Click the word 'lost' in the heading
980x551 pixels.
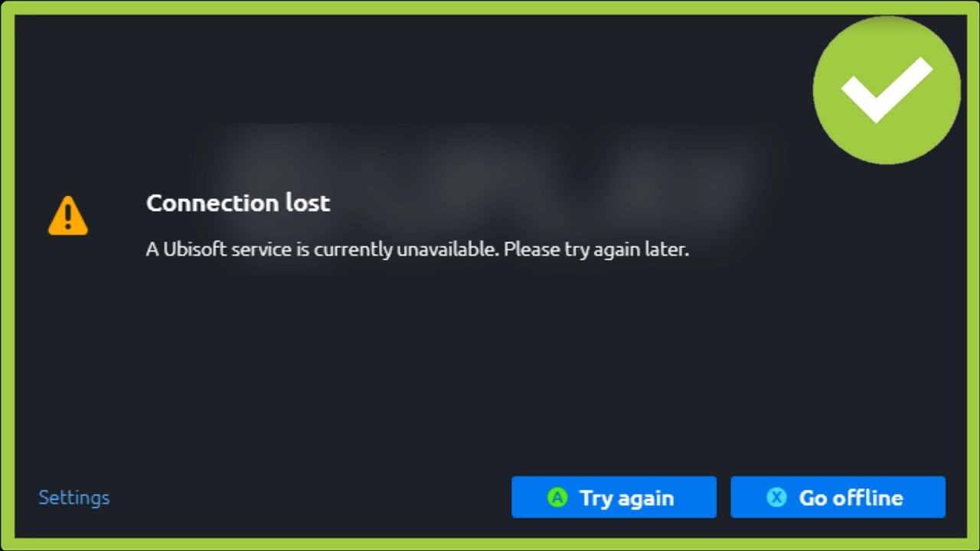[x=309, y=203]
